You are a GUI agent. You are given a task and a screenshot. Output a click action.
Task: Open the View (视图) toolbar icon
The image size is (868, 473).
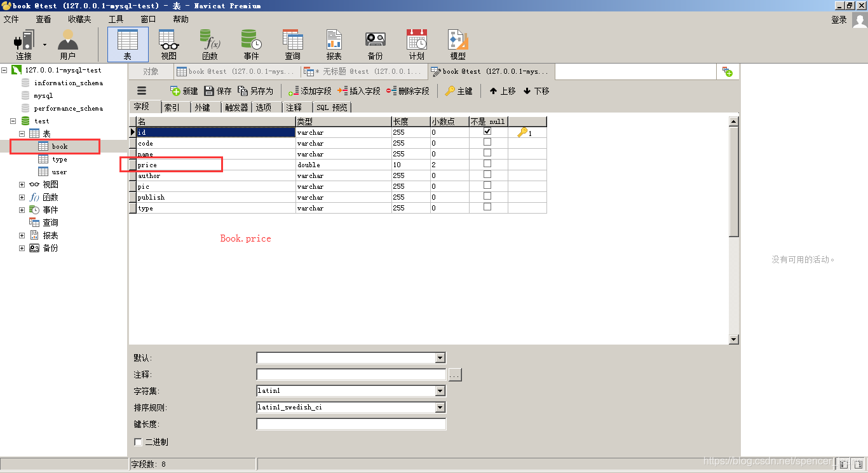pyautogui.click(x=168, y=44)
